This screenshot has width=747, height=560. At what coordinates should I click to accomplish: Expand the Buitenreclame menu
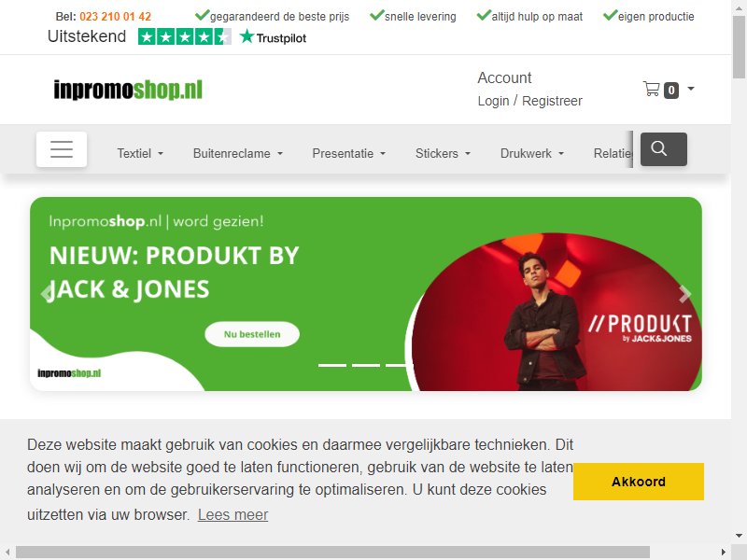click(238, 153)
